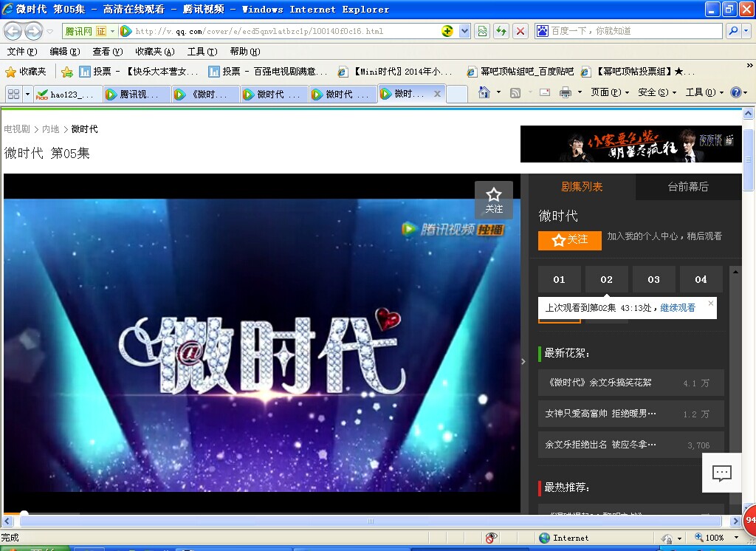
Task: Expand the address bar URL history dropdown
Action: point(464,31)
